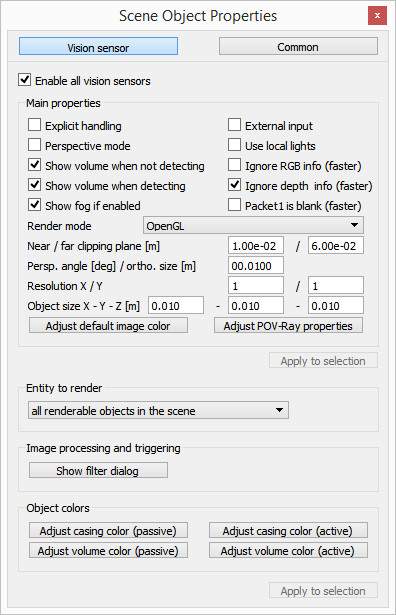Select the Object size Y field
This screenshot has height=615, width=396.
click(x=256, y=306)
